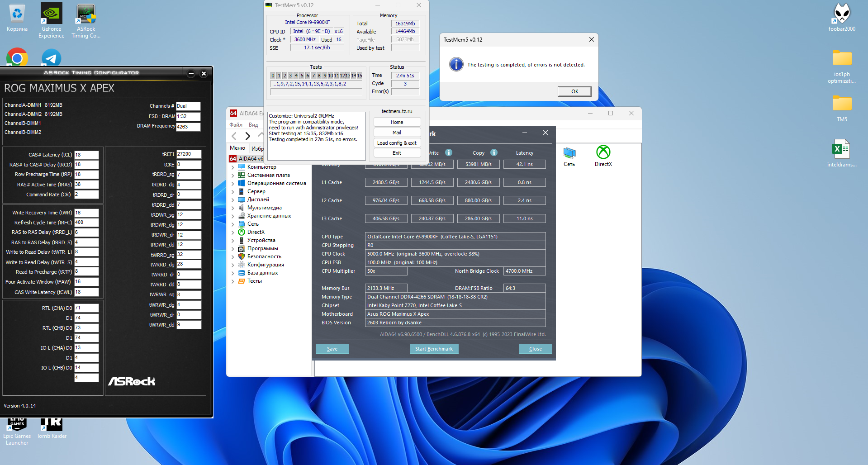This screenshot has height=465, width=868.
Task: Switch to the Меню tab in AIDA64
Action: [237, 148]
